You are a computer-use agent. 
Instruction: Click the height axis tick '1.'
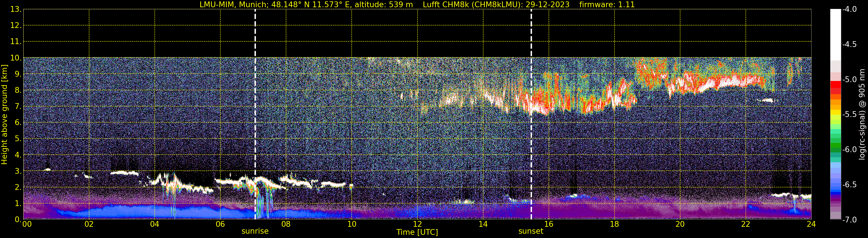pyautogui.click(x=18, y=204)
